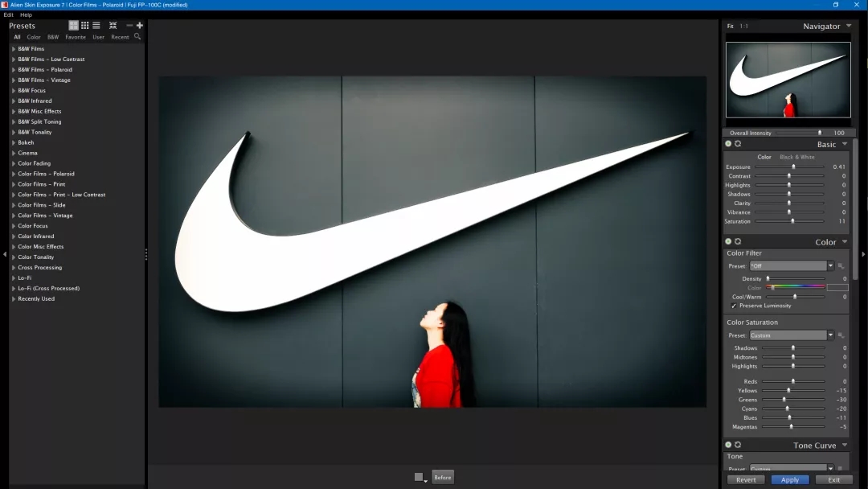Switch Basic panel to Black & White mode
Screen dimensions: 868x489
pyautogui.click(x=797, y=158)
